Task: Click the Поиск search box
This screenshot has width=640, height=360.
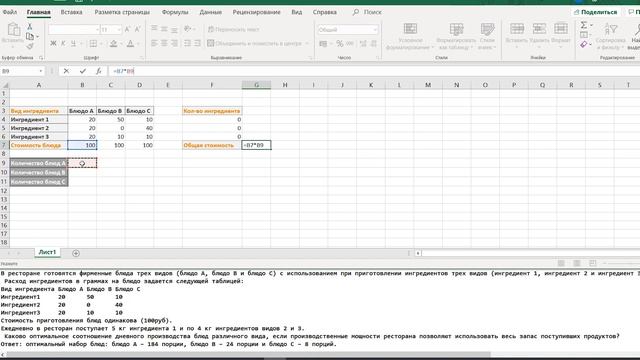Action: (x=367, y=12)
